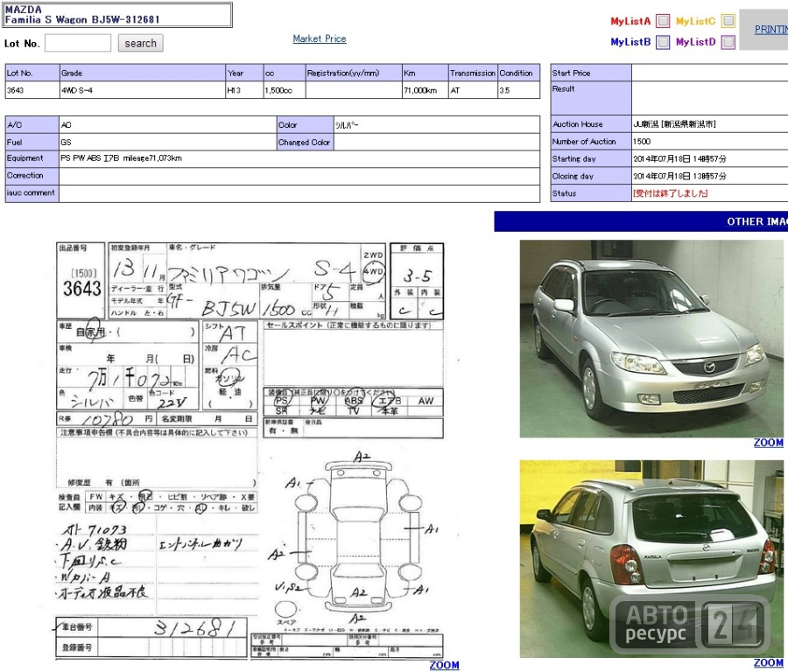This screenshot has height=672, width=788.
Task: Click ZOOM link under front car photo
Action: click(769, 443)
